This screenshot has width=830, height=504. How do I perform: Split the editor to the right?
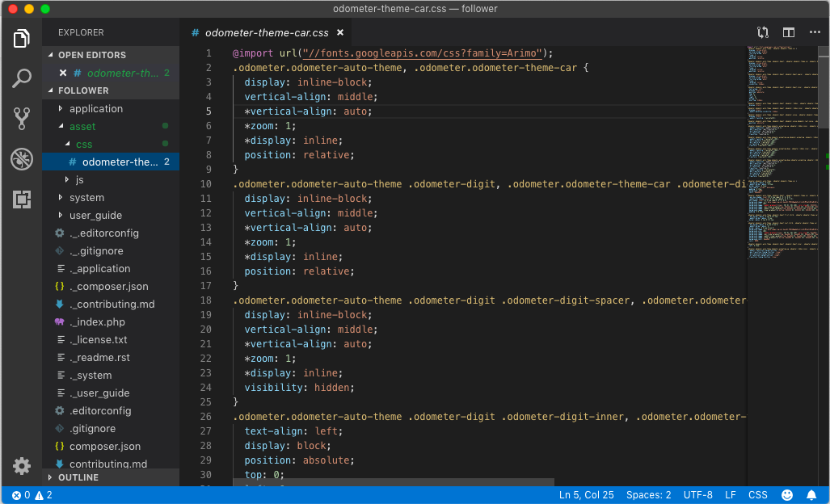click(789, 32)
